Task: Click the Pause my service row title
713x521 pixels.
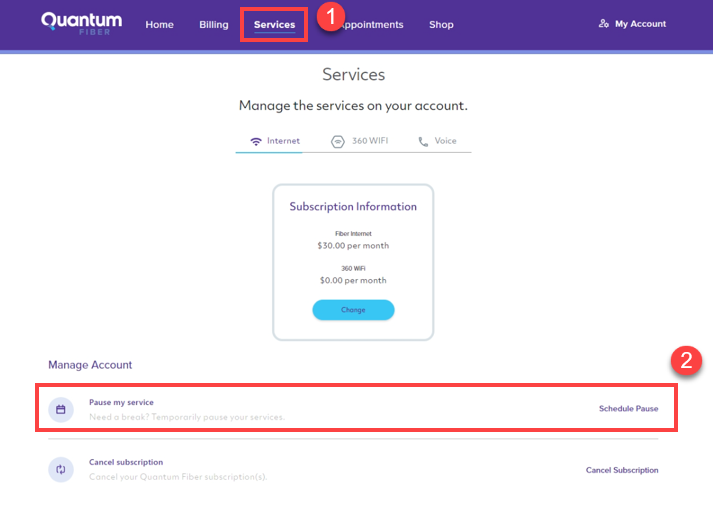Action: click(121, 402)
